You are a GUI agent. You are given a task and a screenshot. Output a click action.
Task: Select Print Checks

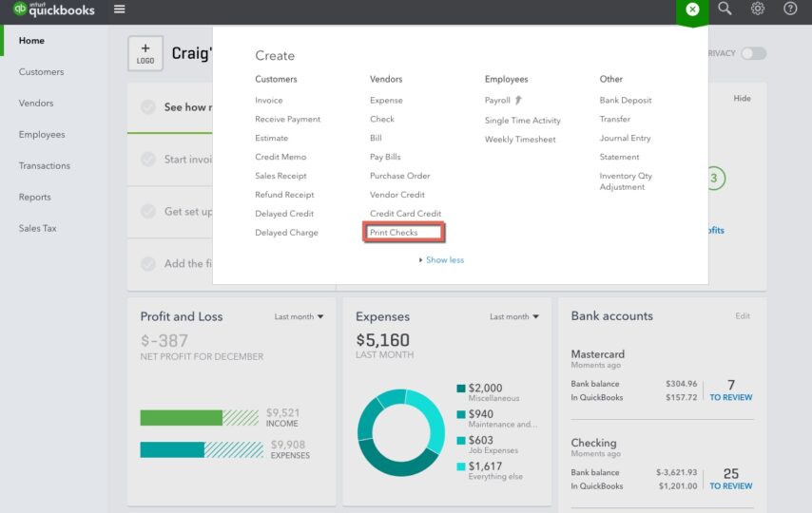394,233
